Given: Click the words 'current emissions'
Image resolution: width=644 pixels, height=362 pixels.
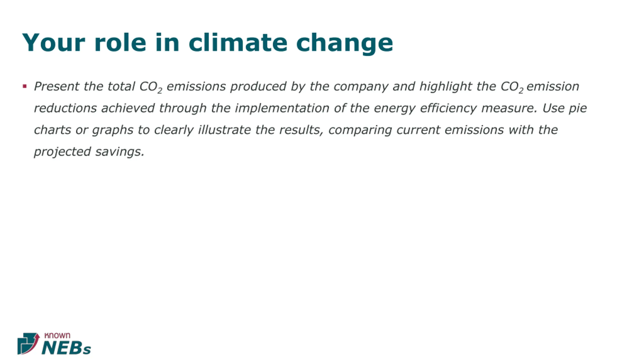Looking at the screenshot, I should (x=450, y=130).
